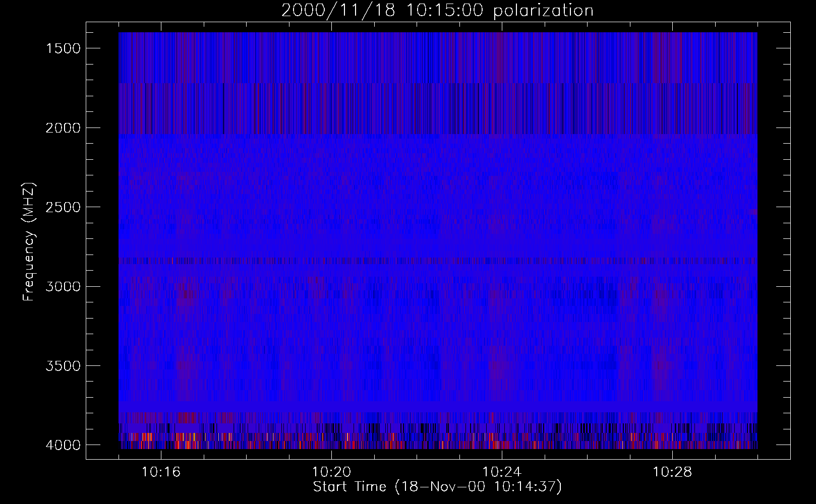Select the 1500 frequency axis label
Image resolution: width=816 pixels, height=504 pixels.
(x=63, y=48)
